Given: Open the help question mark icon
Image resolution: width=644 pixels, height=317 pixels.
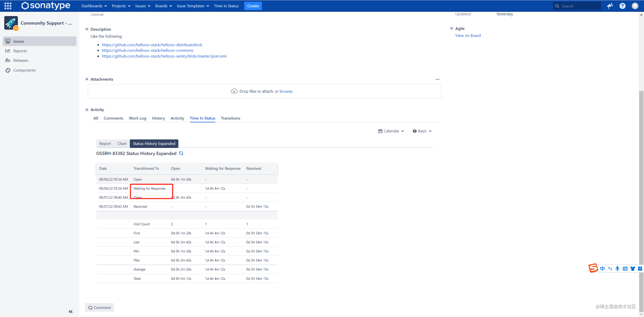Looking at the screenshot, I should click(622, 6).
